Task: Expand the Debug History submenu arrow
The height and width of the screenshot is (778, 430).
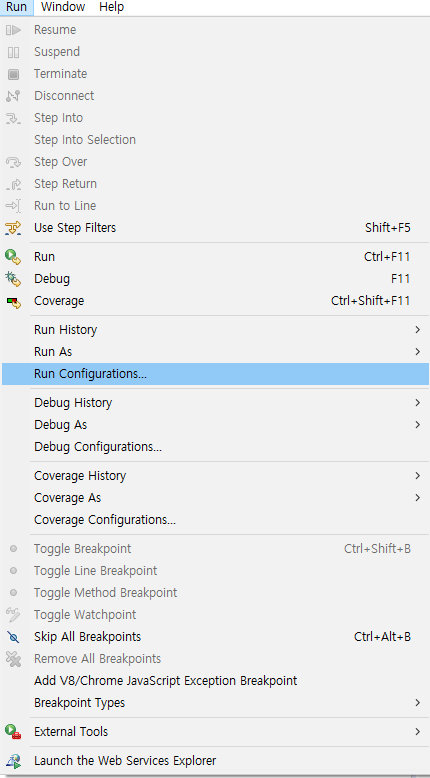Action: click(418, 403)
